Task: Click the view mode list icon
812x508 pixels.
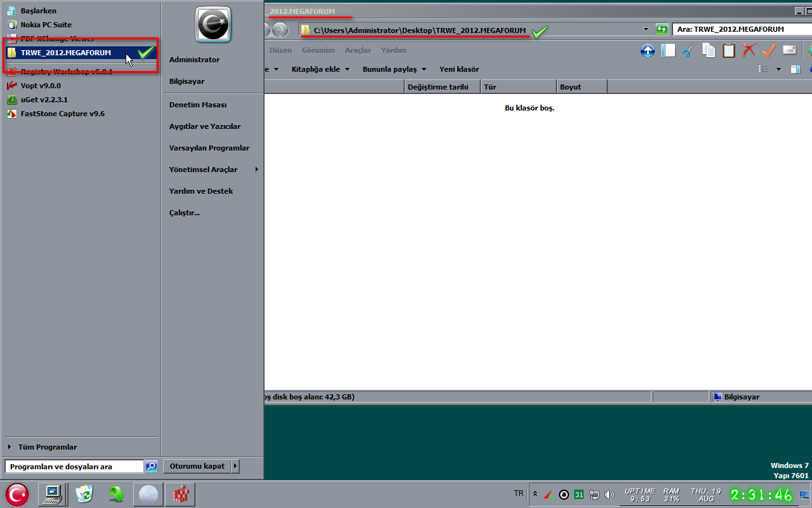Action: 764,69
